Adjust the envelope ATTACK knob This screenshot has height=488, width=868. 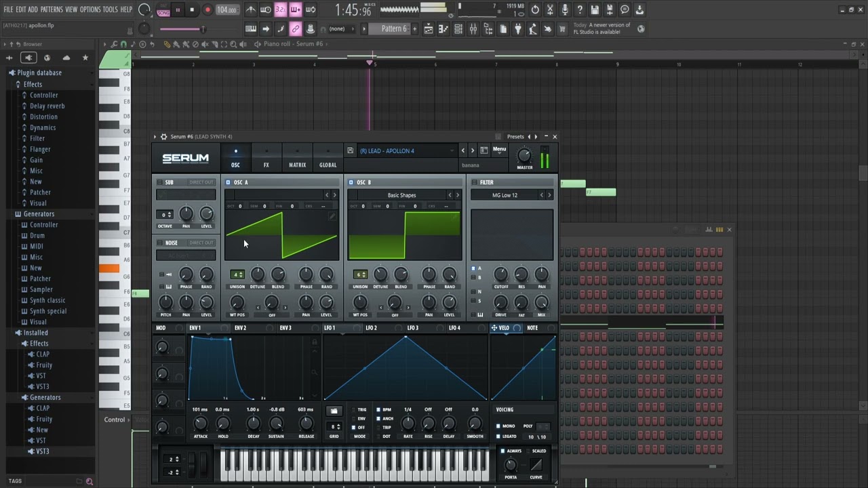200,424
